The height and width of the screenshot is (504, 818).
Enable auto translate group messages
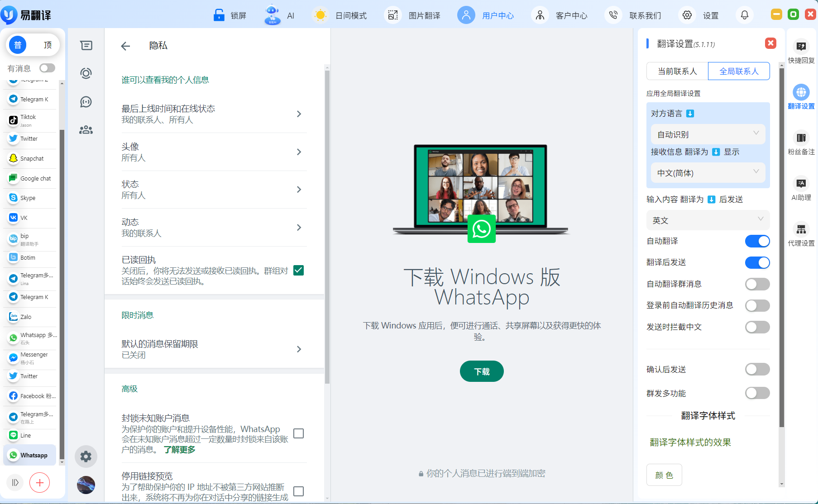[757, 284]
